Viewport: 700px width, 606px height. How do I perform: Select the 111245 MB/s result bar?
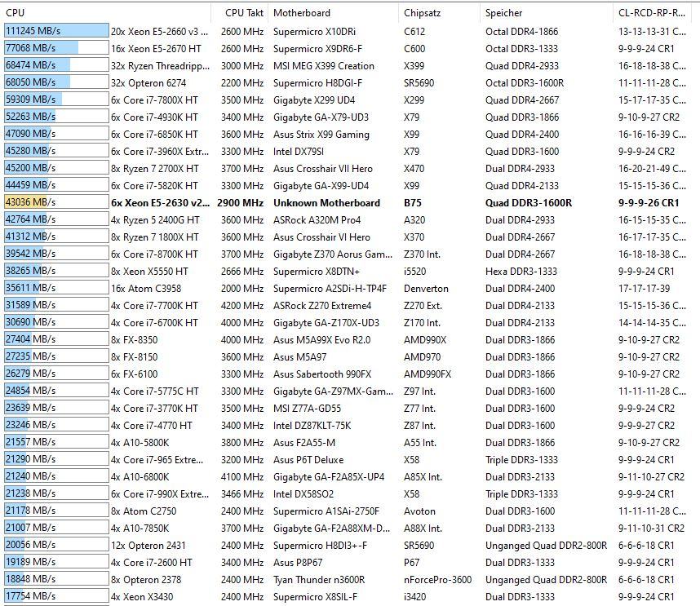click(56, 31)
